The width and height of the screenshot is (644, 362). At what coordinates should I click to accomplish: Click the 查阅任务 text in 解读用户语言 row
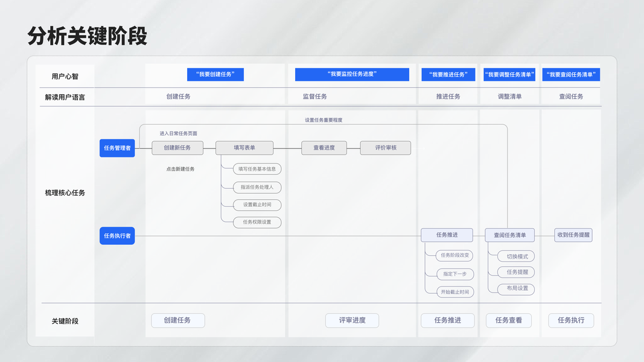[571, 97]
